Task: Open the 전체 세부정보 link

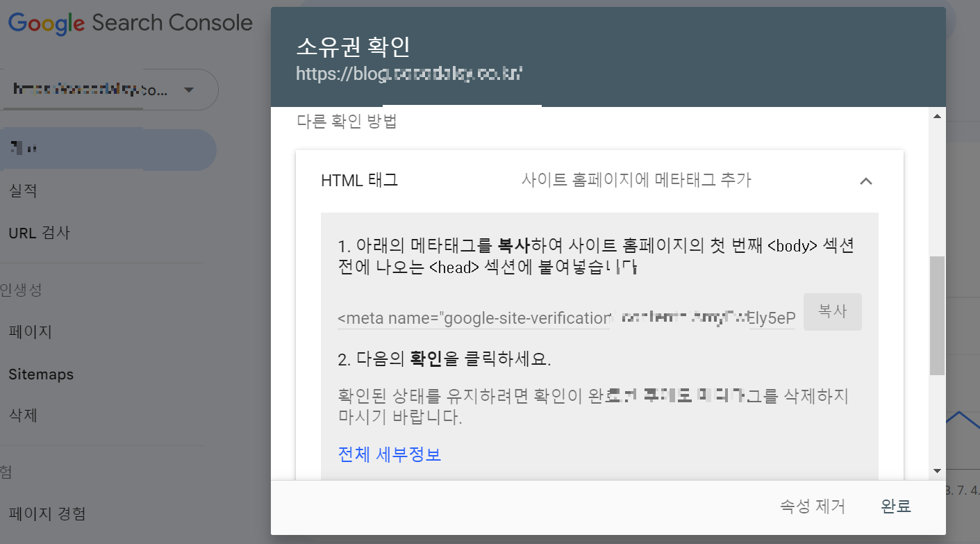Action: [x=390, y=454]
